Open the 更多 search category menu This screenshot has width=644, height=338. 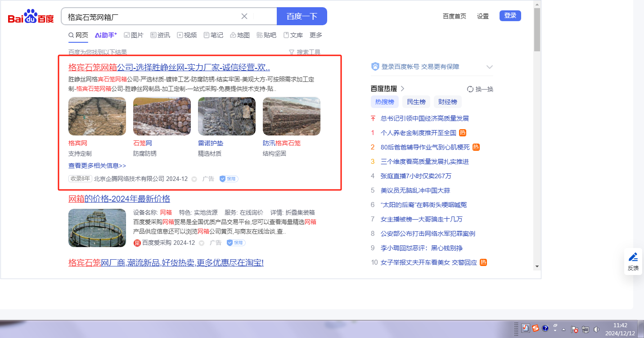[316, 35]
